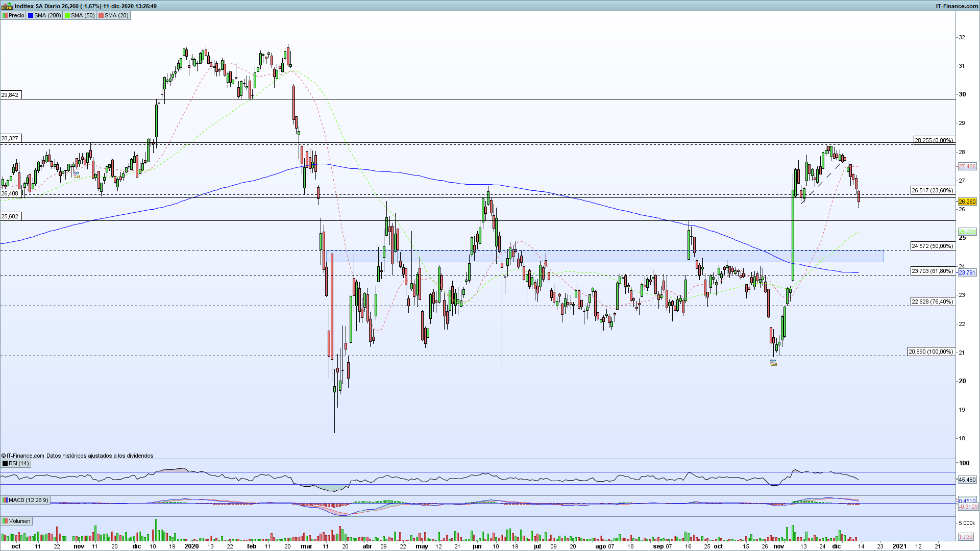980x551 pixels.
Task: Open the RSI (14) indicator label
Action: click(16, 463)
